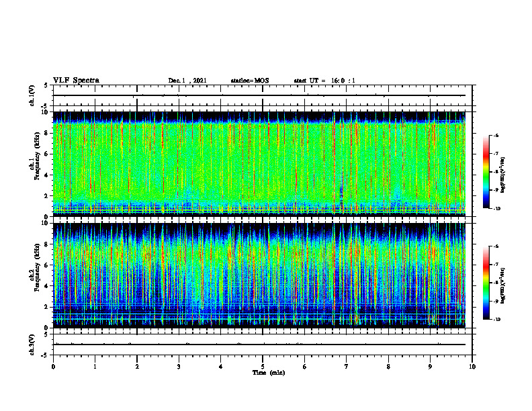Click the "6" kHz tick on the ch.1 frequency axis

click(x=46, y=154)
